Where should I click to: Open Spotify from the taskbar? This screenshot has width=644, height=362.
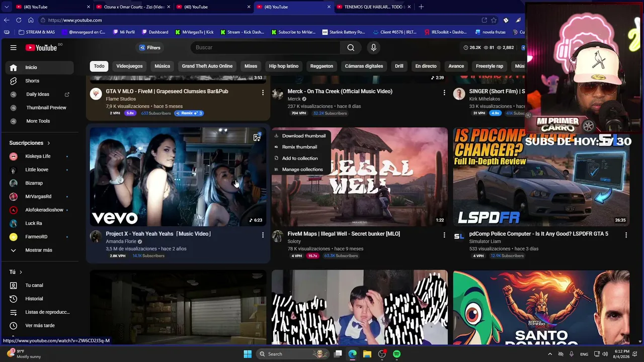396,354
